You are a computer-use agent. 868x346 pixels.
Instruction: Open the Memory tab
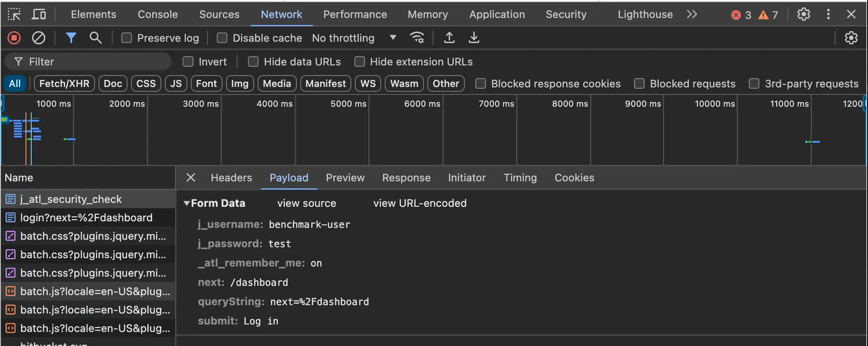[427, 14]
